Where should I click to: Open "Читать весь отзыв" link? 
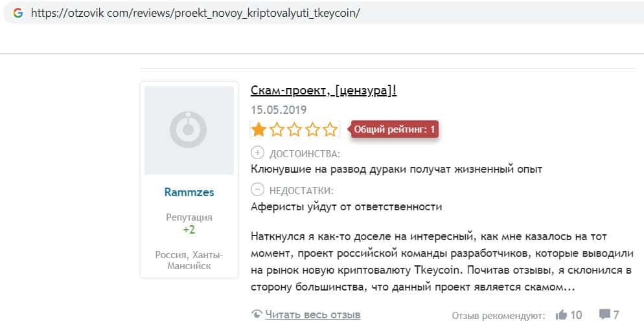point(313,315)
